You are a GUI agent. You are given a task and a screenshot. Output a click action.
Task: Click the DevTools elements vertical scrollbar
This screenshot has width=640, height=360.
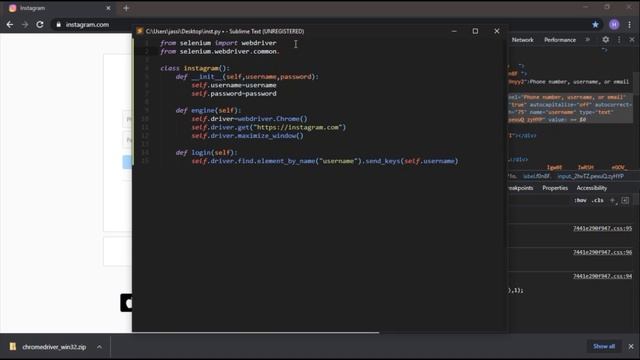pyautogui.click(x=636, y=84)
